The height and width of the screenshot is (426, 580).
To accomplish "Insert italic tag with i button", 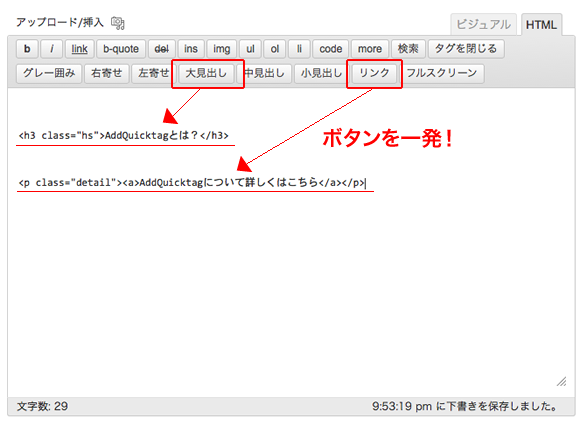I will click(x=51, y=49).
